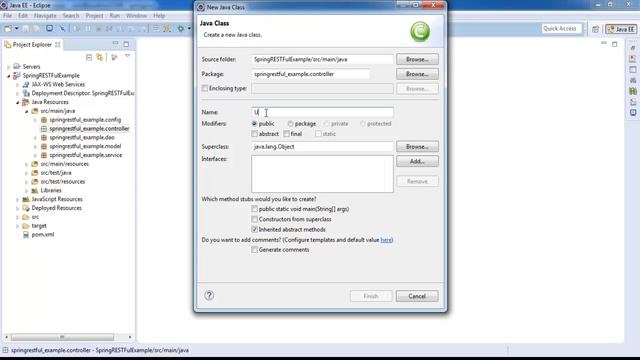The width and height of the screenshot is (640, 360).
Task: Open the Search menu
Action: point(71,16)
